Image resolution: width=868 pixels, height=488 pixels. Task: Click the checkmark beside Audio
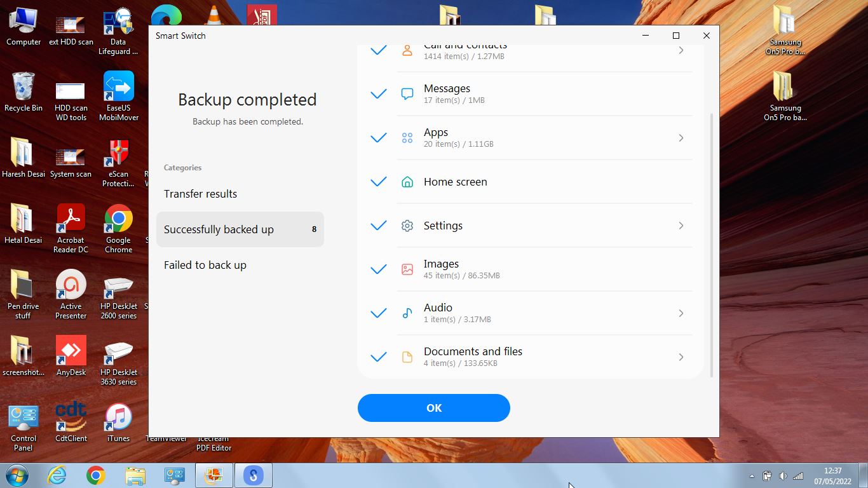[x=379, y=313]
